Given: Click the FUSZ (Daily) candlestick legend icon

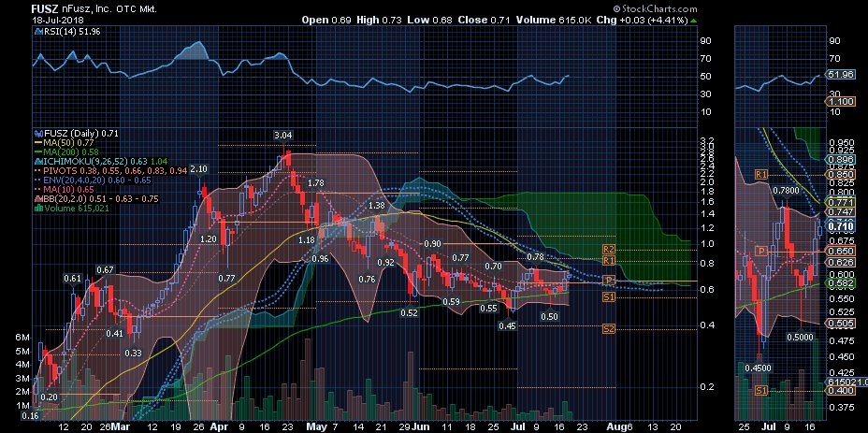Looking at the screenshot, I should (x=38, y=134).
